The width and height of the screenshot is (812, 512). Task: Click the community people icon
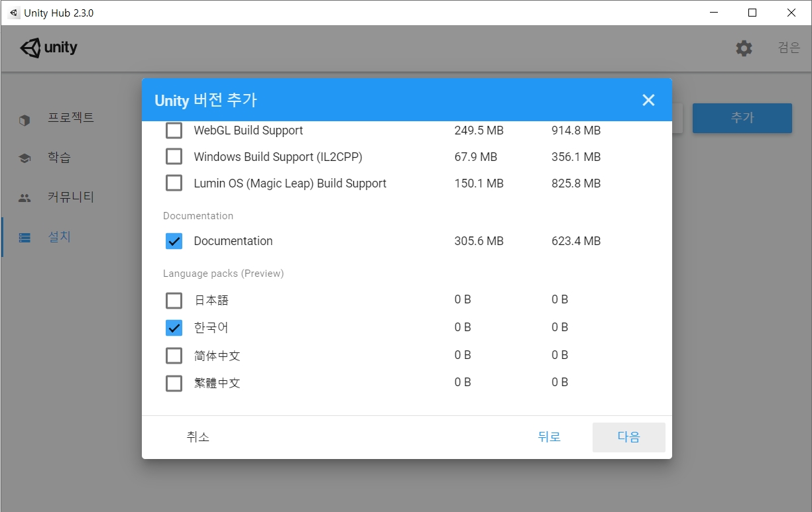click(25, 197)
